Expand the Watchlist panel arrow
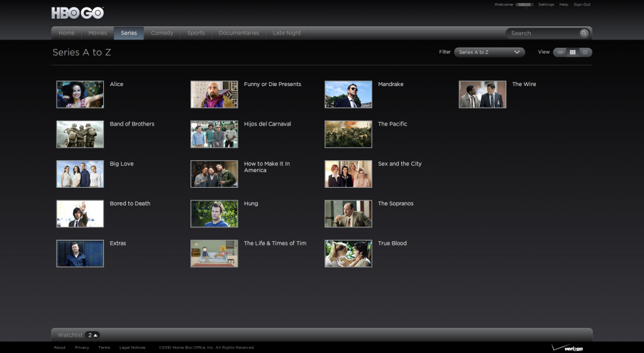This screenshot has height=353, width=644. click(96, 335)
